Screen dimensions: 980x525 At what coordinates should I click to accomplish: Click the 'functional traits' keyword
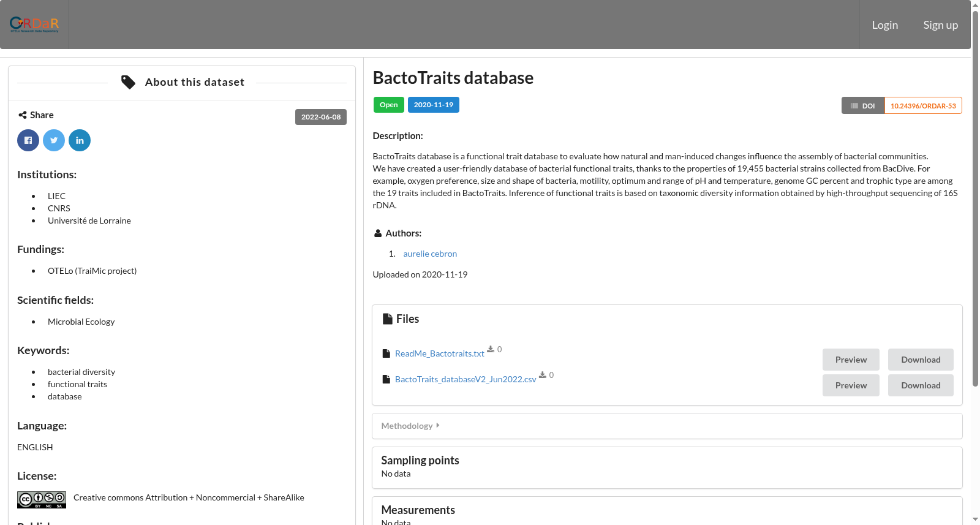[x=77, y=384]
